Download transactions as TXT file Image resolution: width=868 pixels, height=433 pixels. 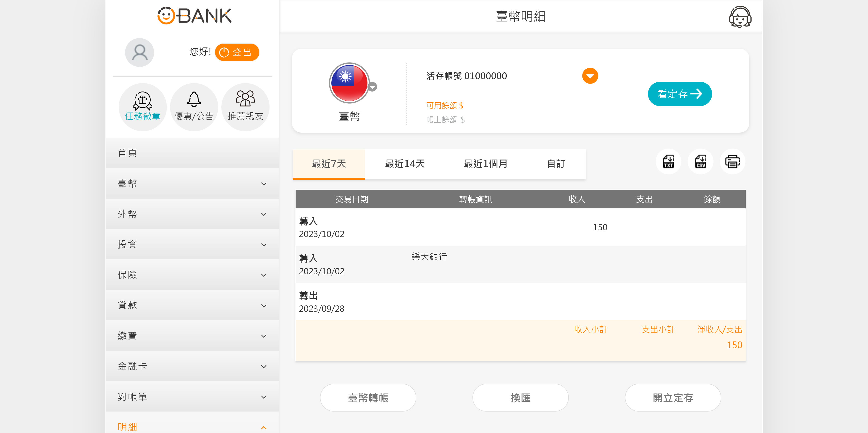click(668, 161)
